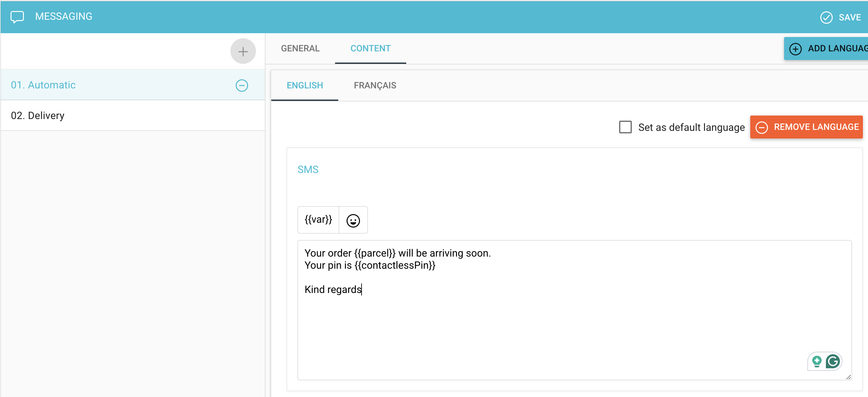
Task: Select the 01. Automatic message row
Action: tap(133, 85)
